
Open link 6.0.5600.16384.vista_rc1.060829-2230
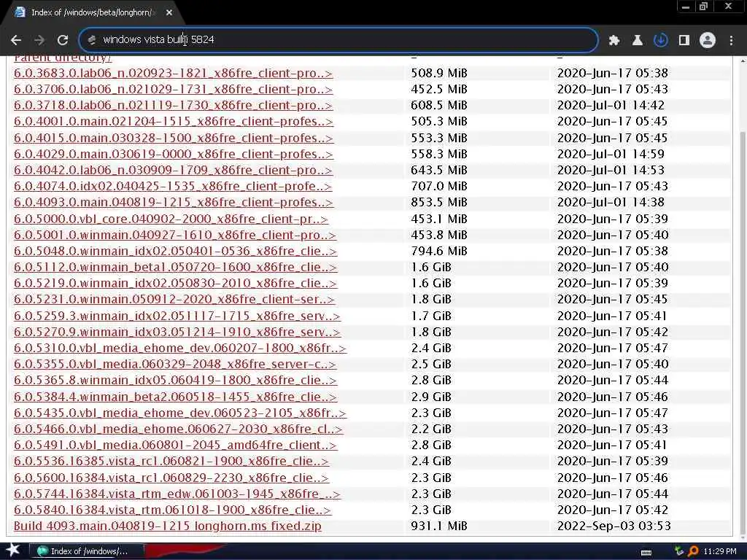[x=171, y=478]
